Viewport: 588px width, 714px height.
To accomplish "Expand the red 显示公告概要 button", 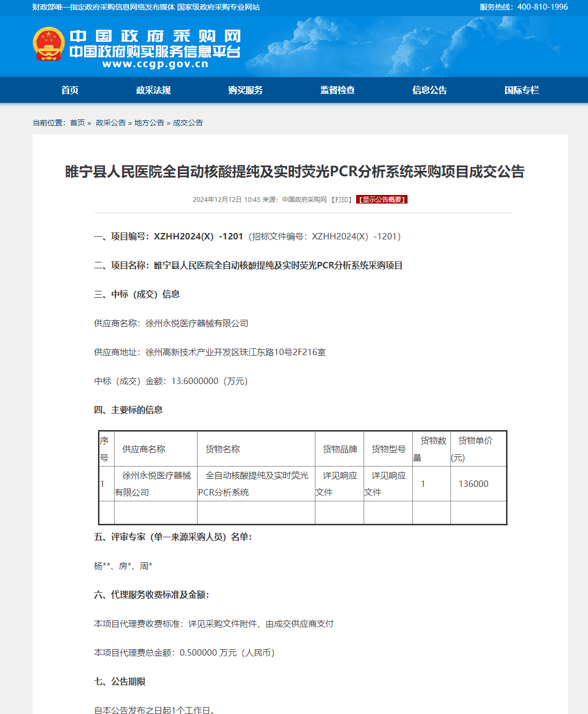I will [x=382, y=200].
